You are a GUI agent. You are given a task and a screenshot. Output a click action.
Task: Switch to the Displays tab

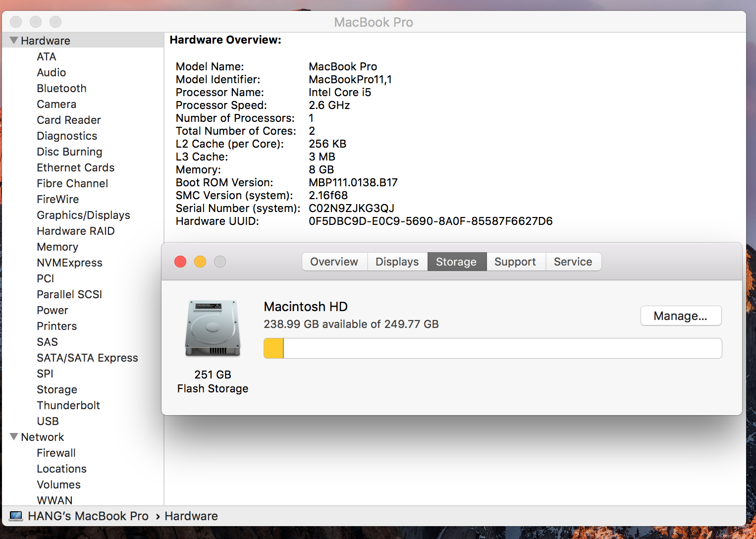pos(397,262)
